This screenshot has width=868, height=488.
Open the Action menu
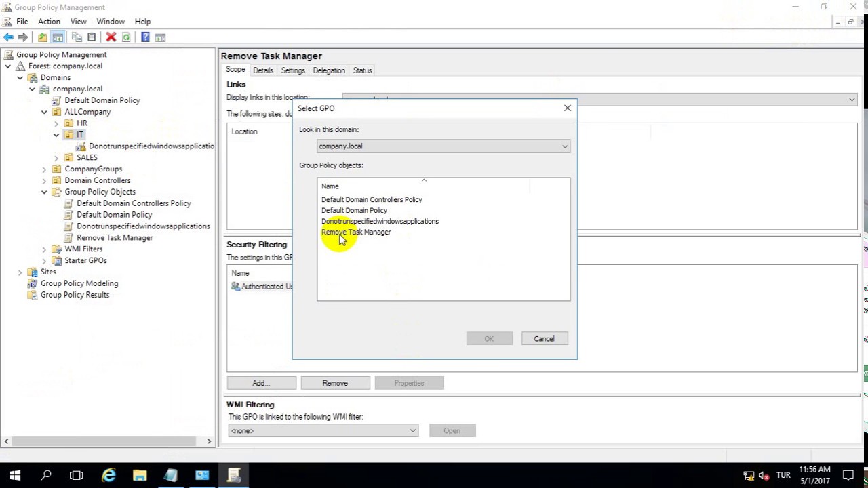point(49,22)
